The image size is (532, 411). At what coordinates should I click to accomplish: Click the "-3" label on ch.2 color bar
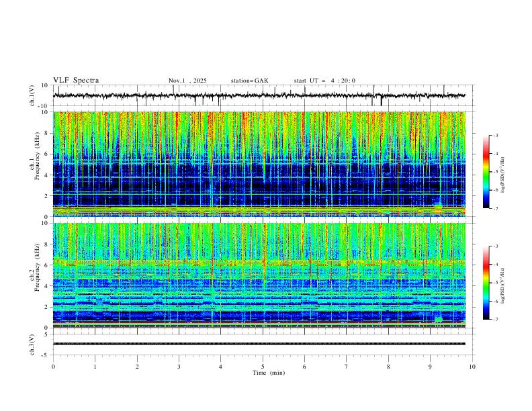[495, 246]
